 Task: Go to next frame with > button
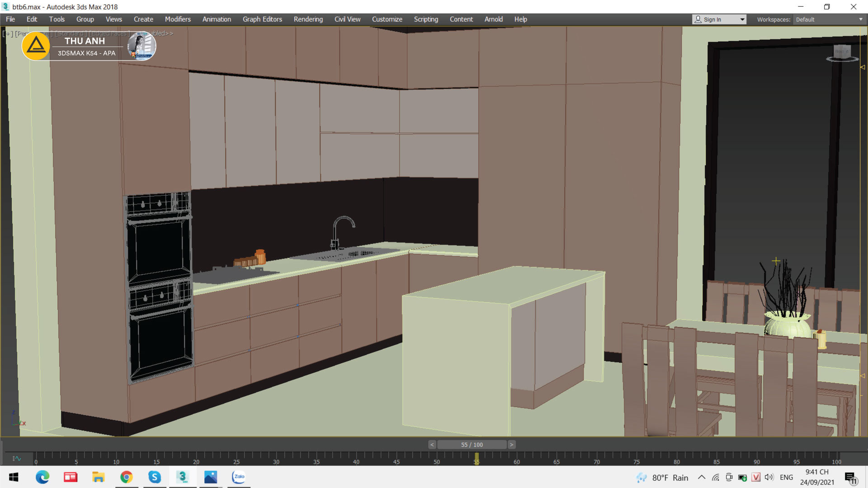[x=511, y=445]
